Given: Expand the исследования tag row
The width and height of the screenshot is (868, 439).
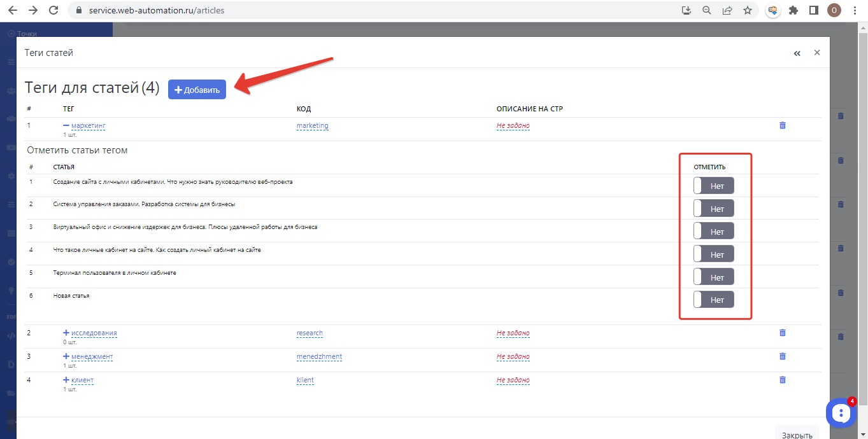Looking at the screenshot, I should tap(66, 333).
